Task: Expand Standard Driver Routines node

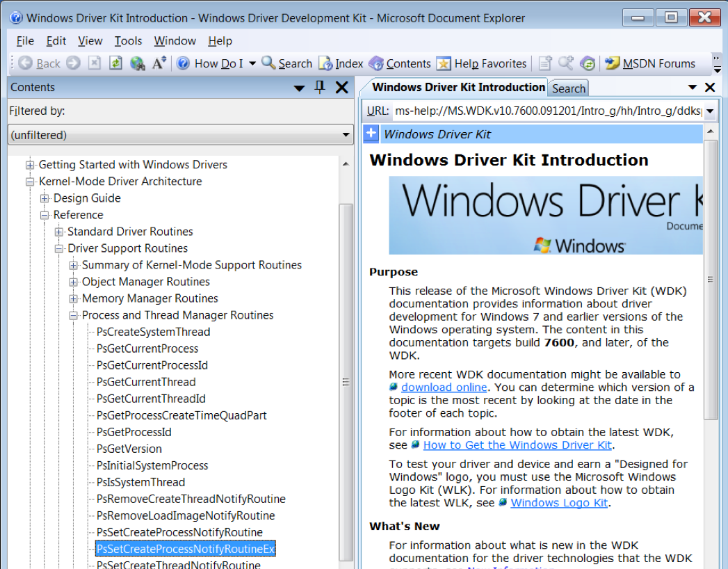Action: [59, 232]
